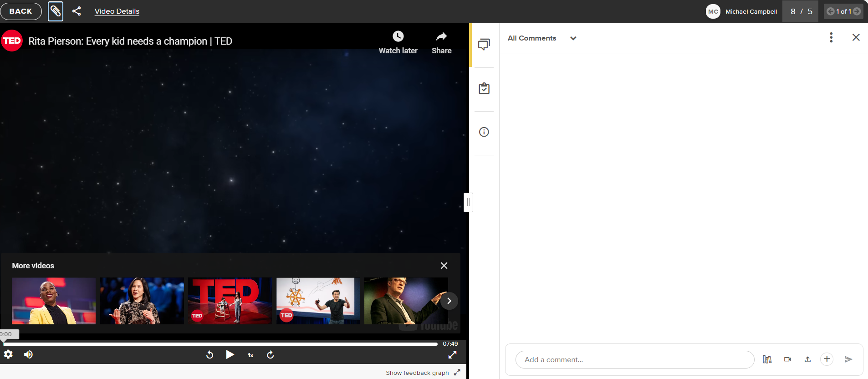Image resolution: width=868 pixels, height=379 pixels.
Task: Click the share icon in top bar
Action: pos(77,11)
